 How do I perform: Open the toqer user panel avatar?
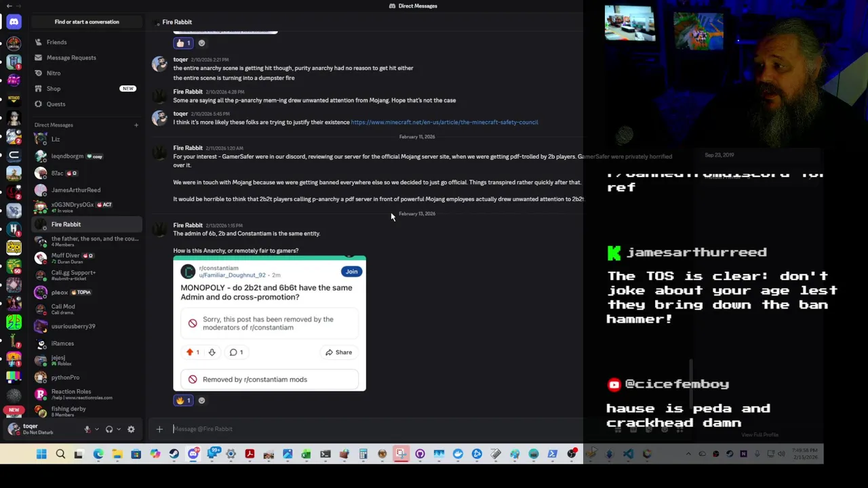(14, 429)
